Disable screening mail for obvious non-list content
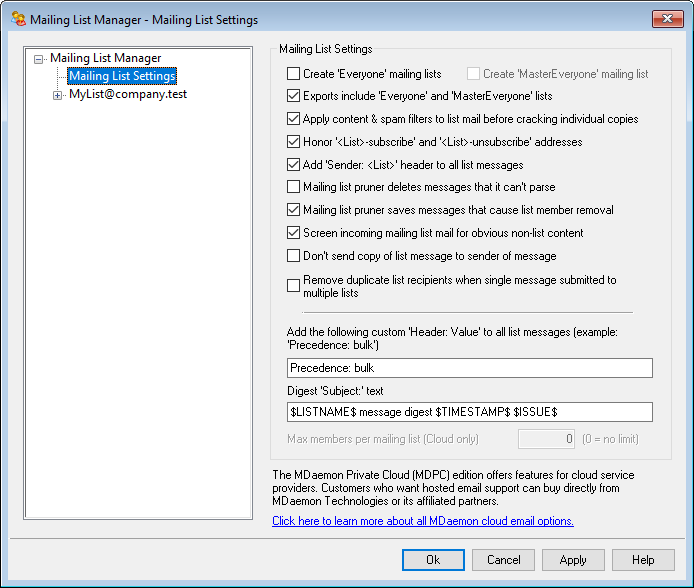The image size is (694, 588). click(293, 233)
